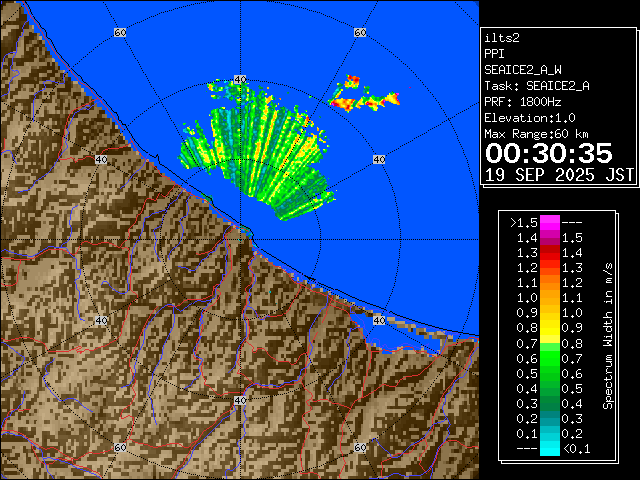Click the 'PPI' scan type label
Viewport: 640px width, 480px height.
[x=495, y=54]
